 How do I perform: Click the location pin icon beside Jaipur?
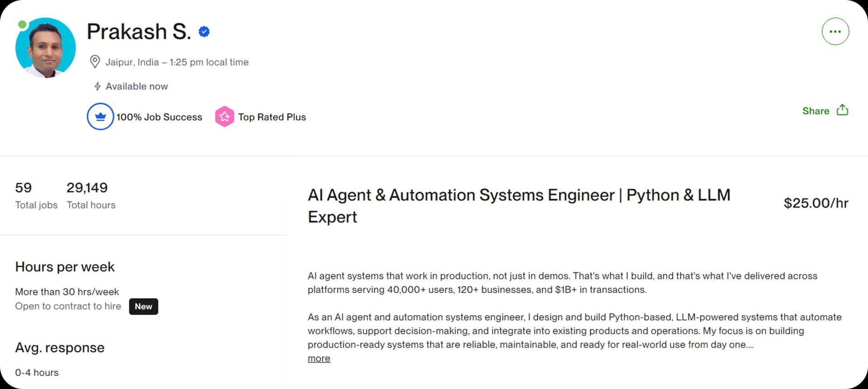click(95, 62)
